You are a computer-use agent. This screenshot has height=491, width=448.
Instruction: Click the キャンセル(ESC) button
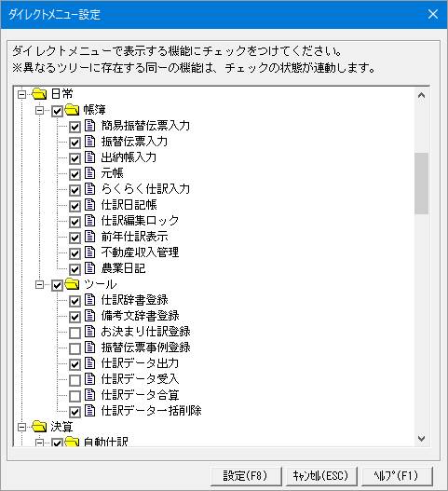(x=320, y=476)
